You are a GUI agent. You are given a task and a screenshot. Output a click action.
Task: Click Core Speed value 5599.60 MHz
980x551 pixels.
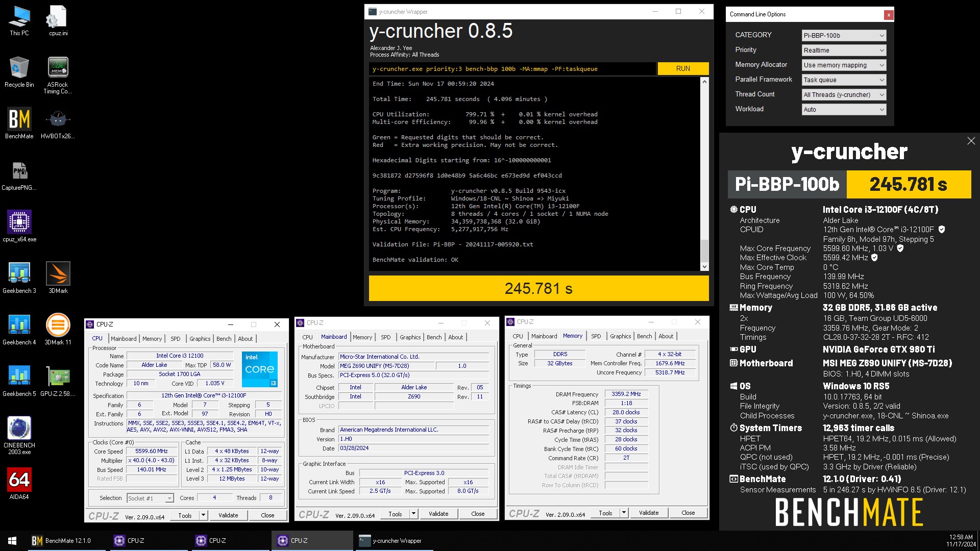[x=152, y=452]
